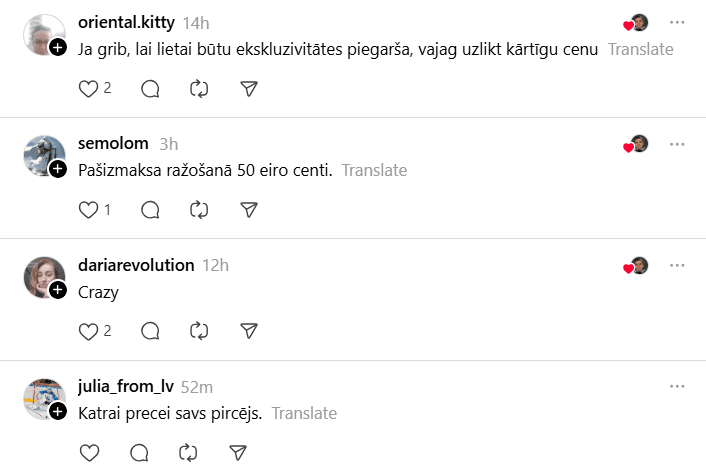706x473 pixels.
Task: Open more options for oriental.kitty's comment
Action: (677, 22)
